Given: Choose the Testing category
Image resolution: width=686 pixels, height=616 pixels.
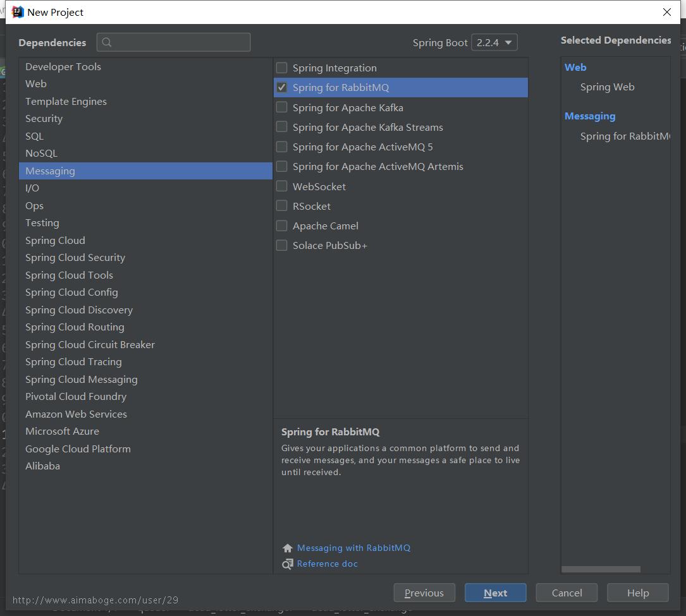Looking at the screenshot, I should tap(145, 223).
